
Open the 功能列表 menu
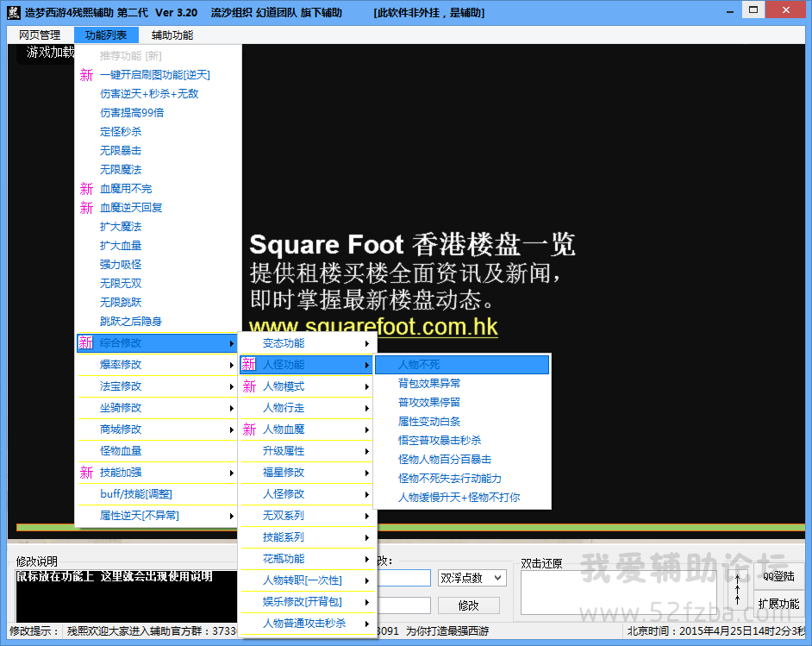point(106,35)
